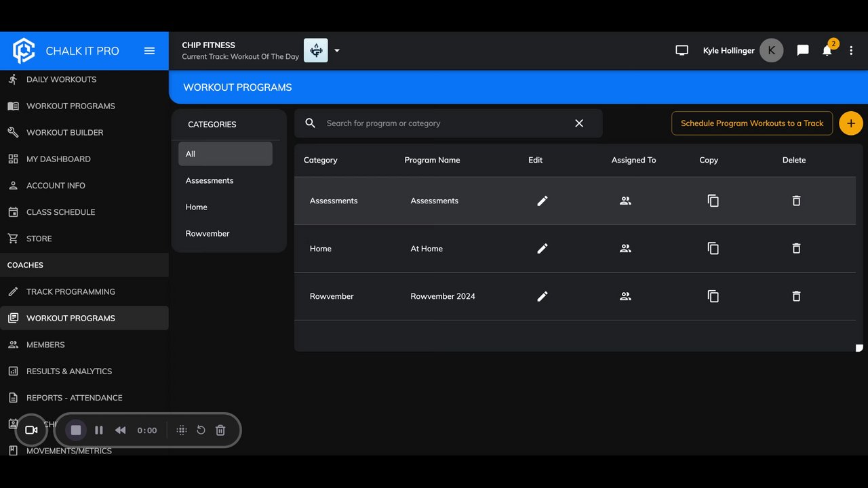
Task: Edit the Rowvember 2024 program
Action: 542,296
